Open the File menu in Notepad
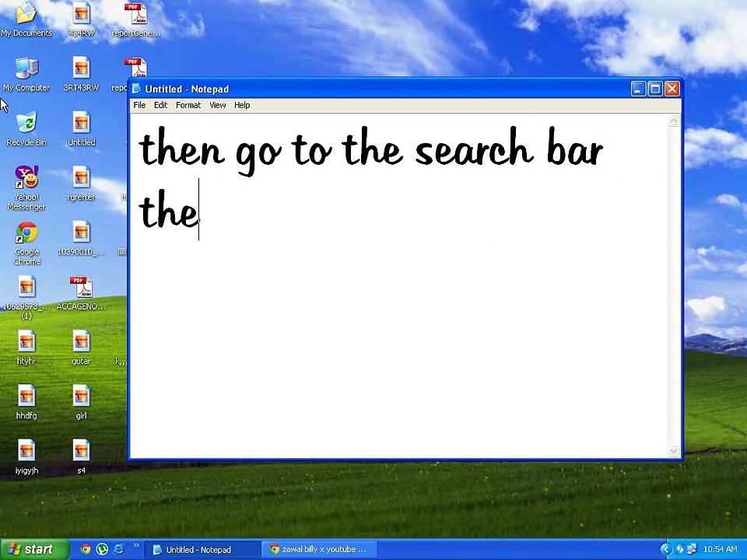 click(x=139, y=105)
